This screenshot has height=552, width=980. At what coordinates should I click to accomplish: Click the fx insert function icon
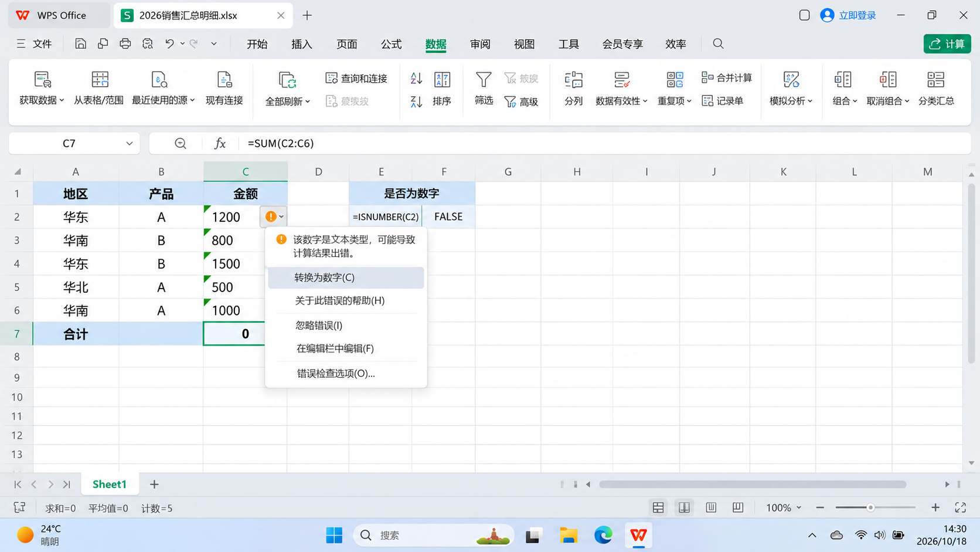(220, 143)
